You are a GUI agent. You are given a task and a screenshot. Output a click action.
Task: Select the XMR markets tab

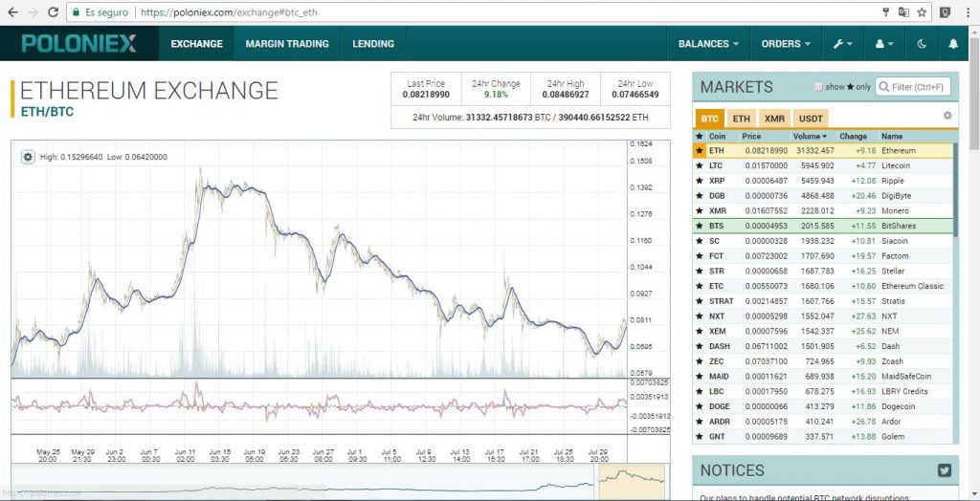(x=774, y=118)
